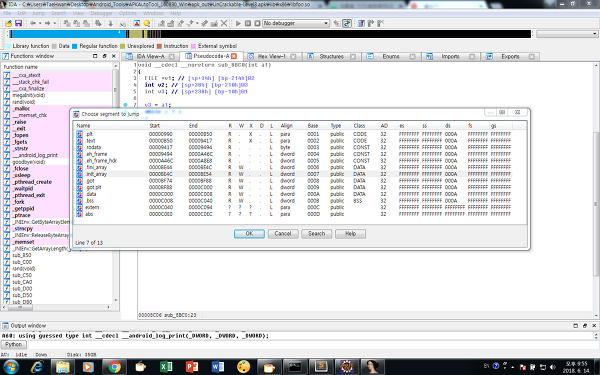Click the Jump back arrow icon
600x375 pixels.
33,23
